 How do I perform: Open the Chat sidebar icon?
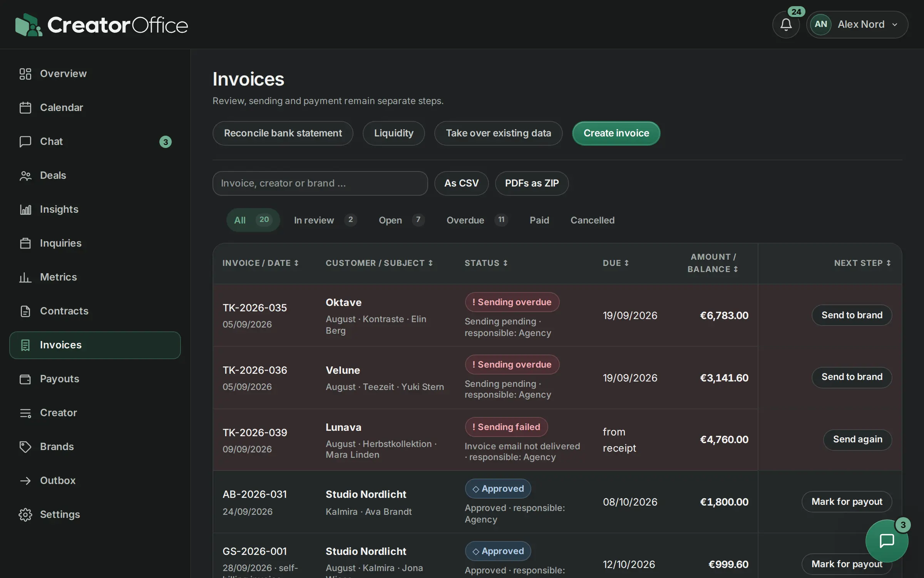point(25,141)
